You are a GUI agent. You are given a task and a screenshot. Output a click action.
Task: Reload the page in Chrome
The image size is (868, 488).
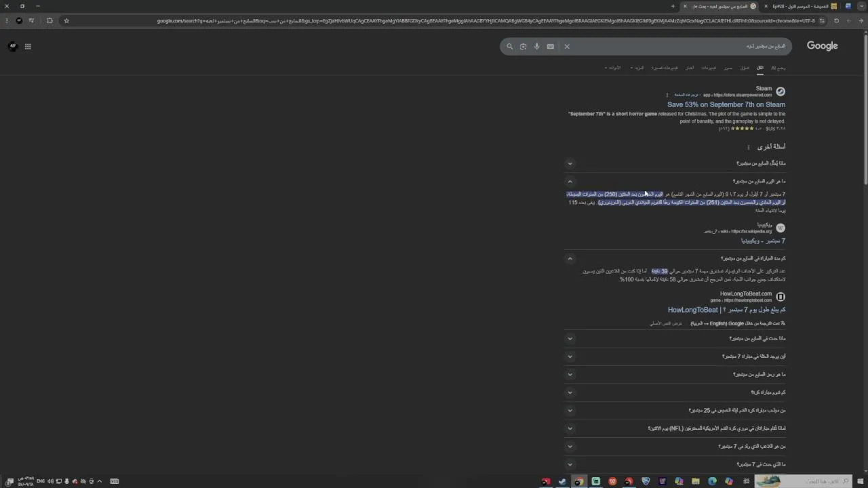[836, 21]
